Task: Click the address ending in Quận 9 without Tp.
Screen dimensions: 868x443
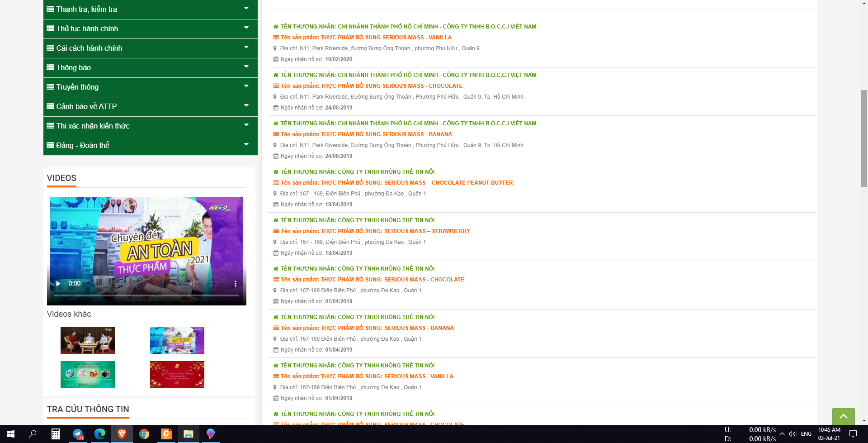Action: pos(380,48)
